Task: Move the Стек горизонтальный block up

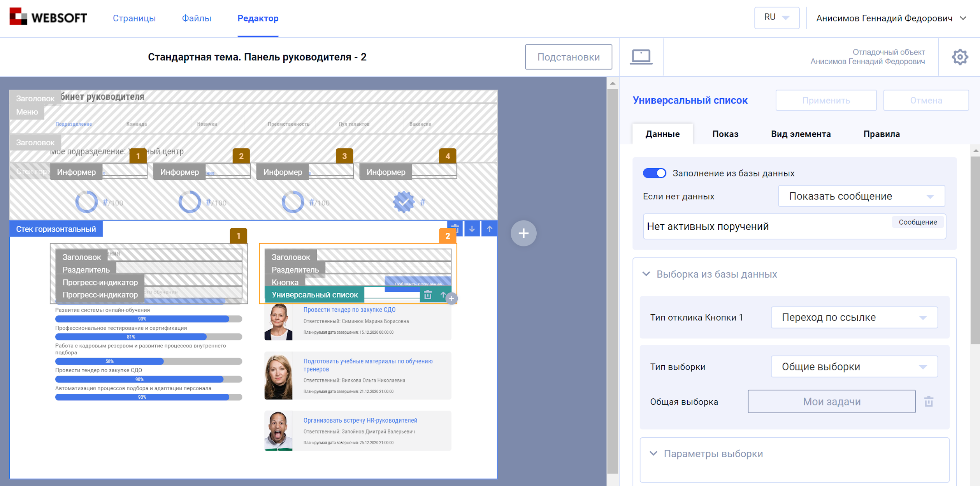Action: click(489, 229)
